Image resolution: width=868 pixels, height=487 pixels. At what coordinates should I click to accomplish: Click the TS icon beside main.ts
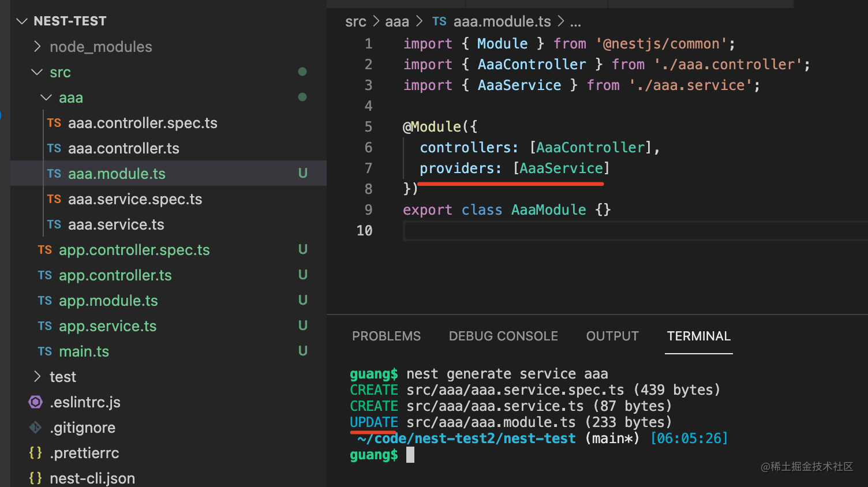coord(45,351)
